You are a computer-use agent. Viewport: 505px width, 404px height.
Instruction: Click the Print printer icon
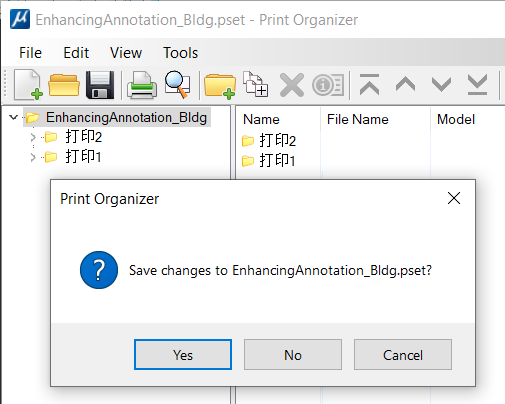pyautogui.click(x=142, y=85)
